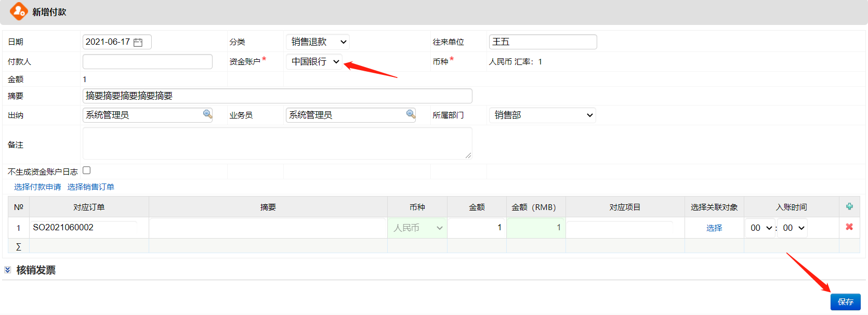Click the 业务员 search magnifier icon
Screen dimensions: 868x315
(x=411, y=114)
